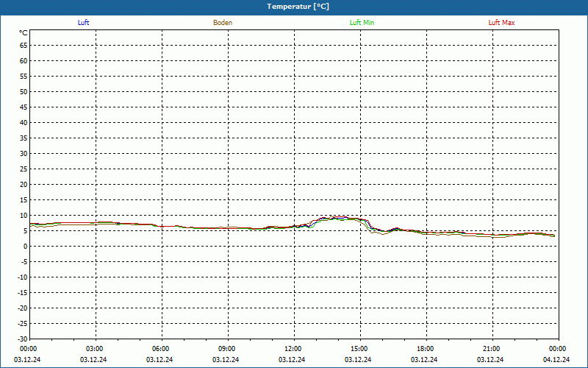Click the 09:00 time axis label
The height and width of the screenshot is (368, 588).
click(x=228, y=349)
